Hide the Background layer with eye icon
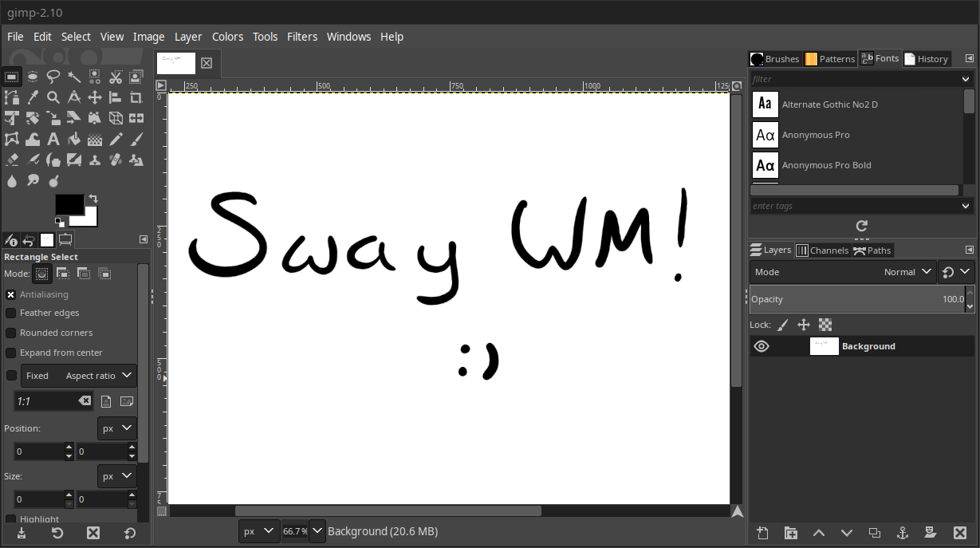 point(762,346)
